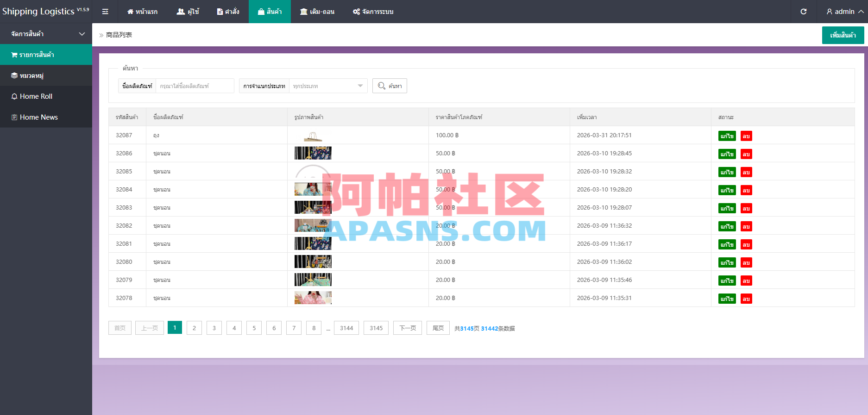Click the 下一页 next page link

(x=408, y=328)
